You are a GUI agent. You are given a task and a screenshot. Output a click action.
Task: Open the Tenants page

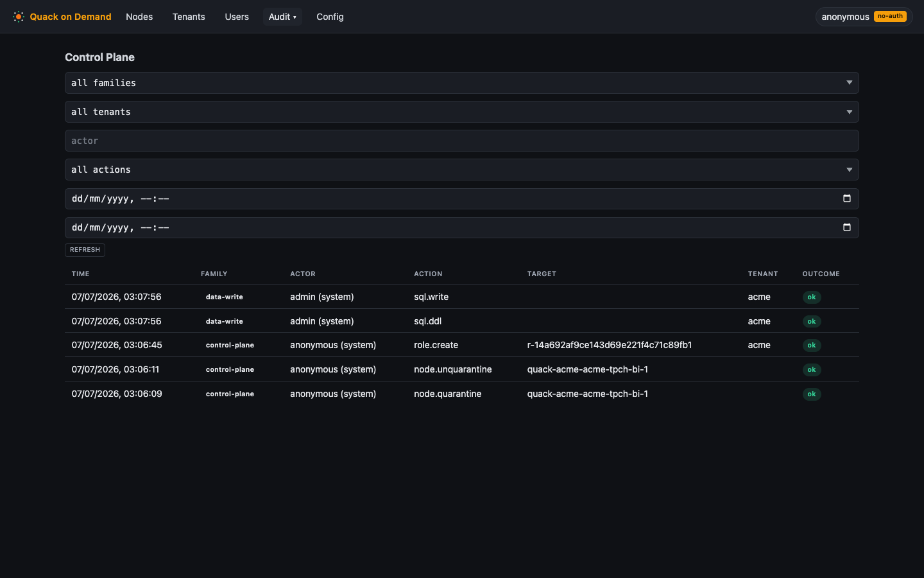click(189, 17)
